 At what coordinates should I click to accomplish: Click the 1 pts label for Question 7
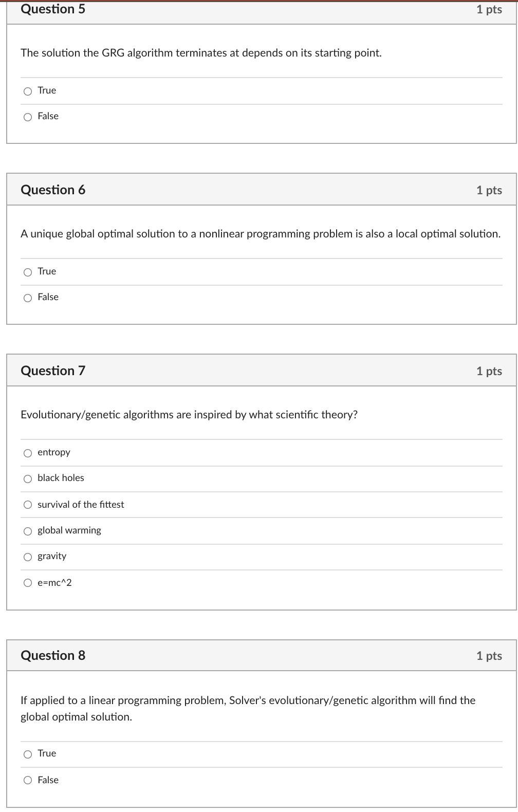(x=489, y=371)
